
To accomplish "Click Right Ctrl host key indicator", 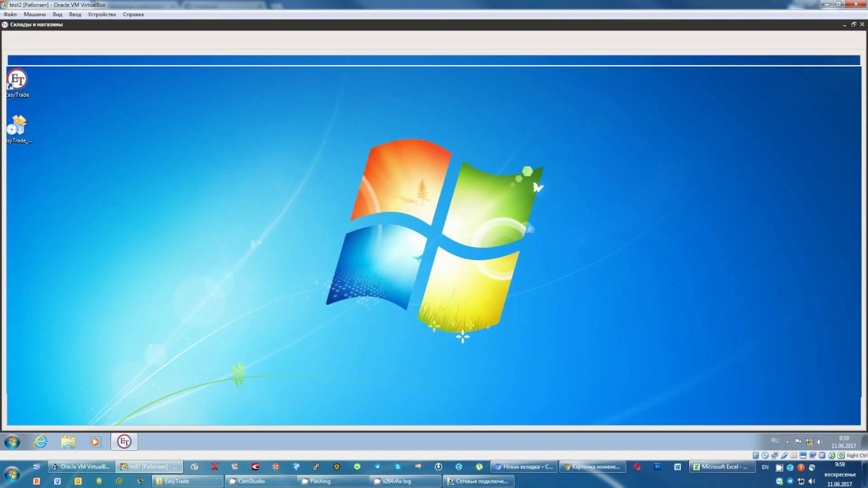I will point(856,455).
